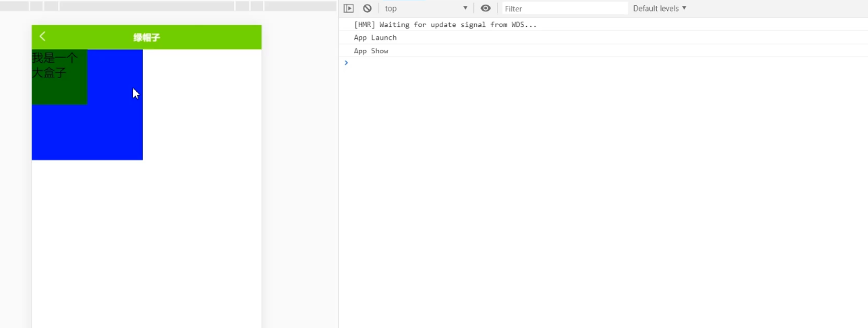Viewport: 868px width, 328px height.
Task: Create a live expression with the eye icon
Action: [486, 8]
